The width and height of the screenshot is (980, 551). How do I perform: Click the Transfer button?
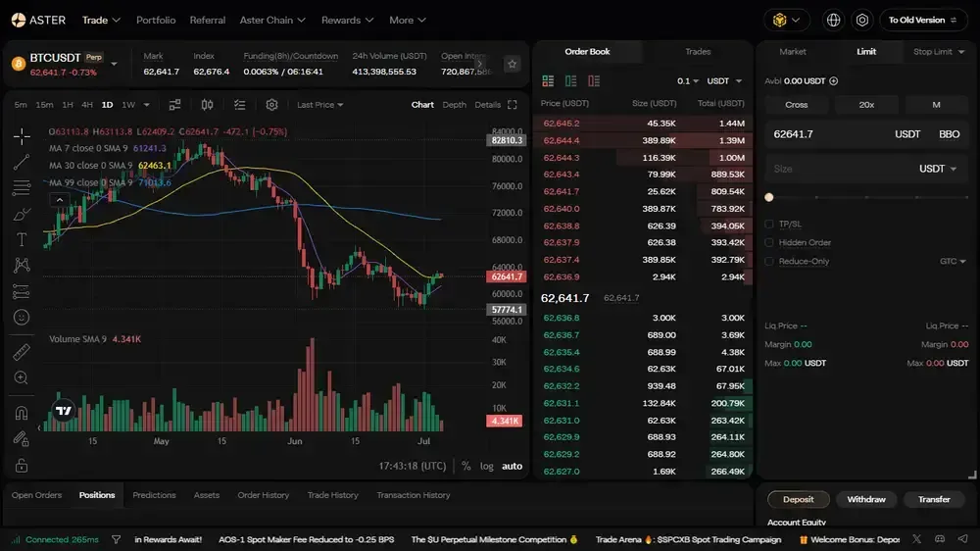coord(934,499)
